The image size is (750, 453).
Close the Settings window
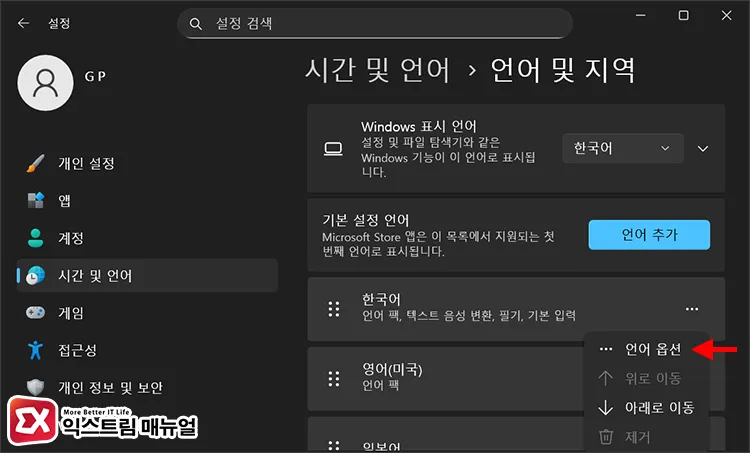click(x=727, y=15)
